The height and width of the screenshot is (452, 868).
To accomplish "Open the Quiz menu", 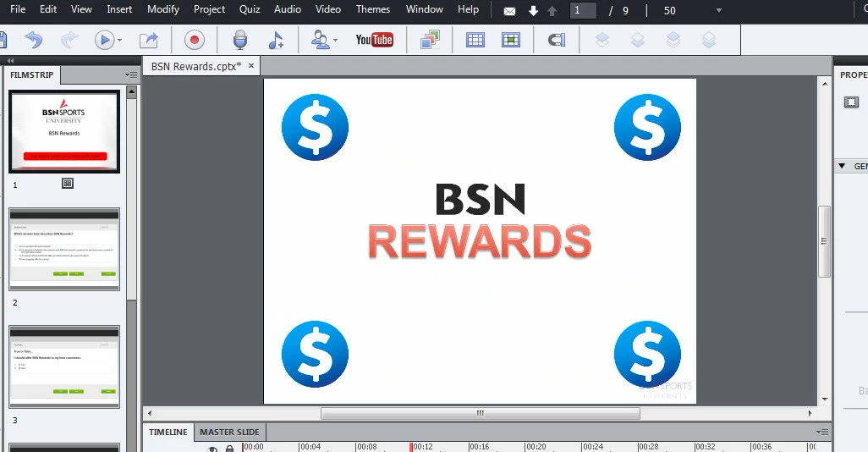I will [250, 9].
